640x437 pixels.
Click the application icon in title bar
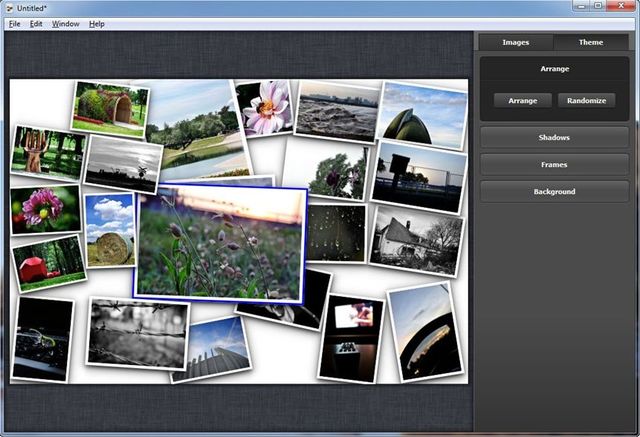pos(9,8)
